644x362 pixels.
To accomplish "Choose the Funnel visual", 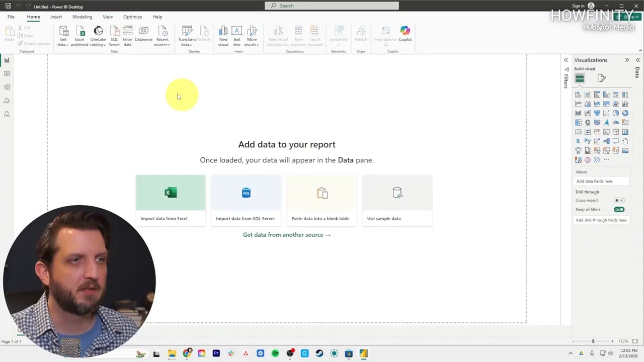I will tap(597, 113).
